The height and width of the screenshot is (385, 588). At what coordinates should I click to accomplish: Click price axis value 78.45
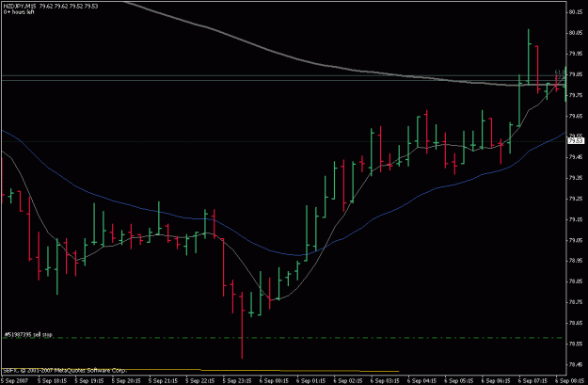[576, 364]
